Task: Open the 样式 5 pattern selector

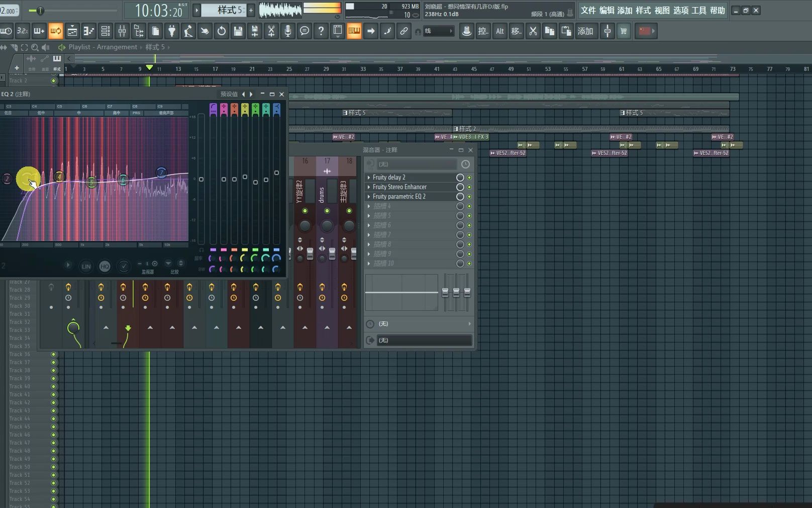Action: [x=223, y=10]
